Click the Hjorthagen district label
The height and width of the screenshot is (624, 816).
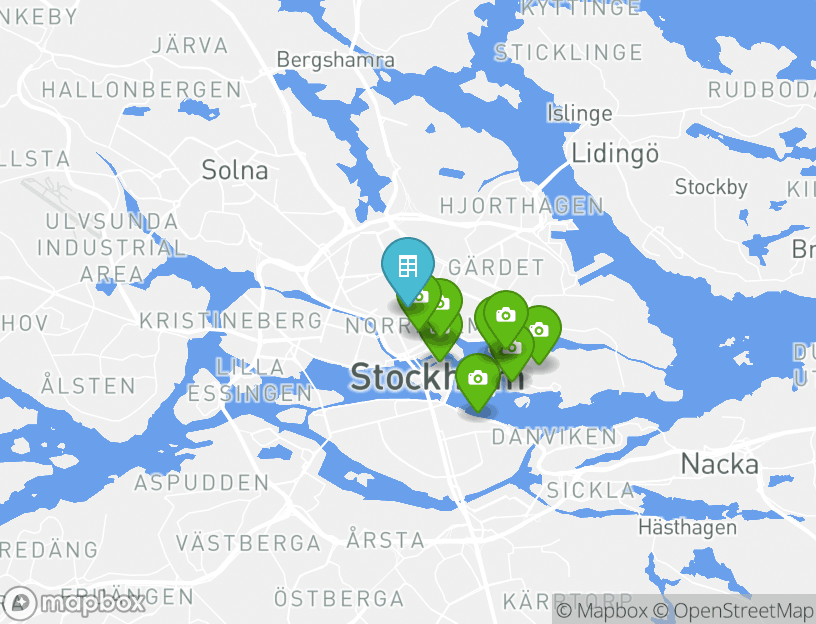coord(522,206)
